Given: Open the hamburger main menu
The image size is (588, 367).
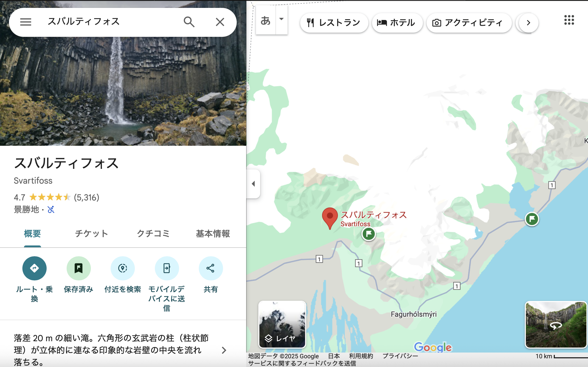Looking at the screenshot, I should click(x=26, y=22).
